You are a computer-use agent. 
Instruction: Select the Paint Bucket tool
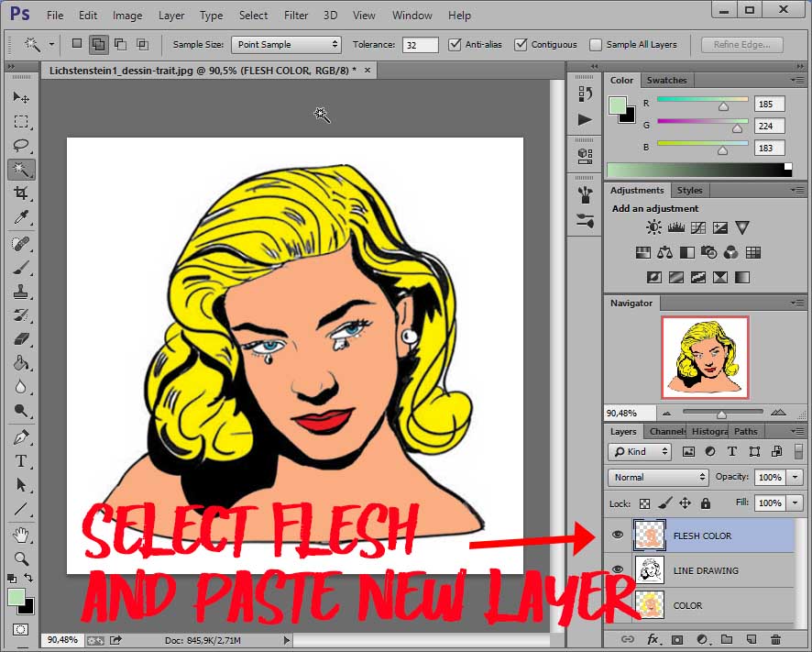21,363
